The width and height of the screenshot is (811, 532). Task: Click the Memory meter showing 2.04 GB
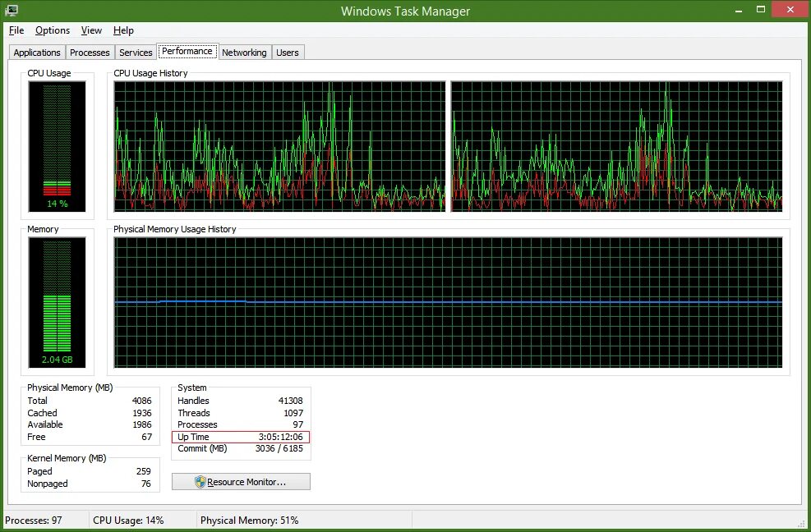[57, 302]
